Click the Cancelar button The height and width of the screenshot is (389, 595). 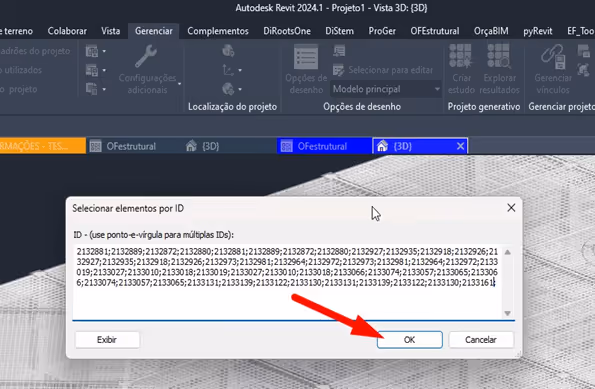481,340
